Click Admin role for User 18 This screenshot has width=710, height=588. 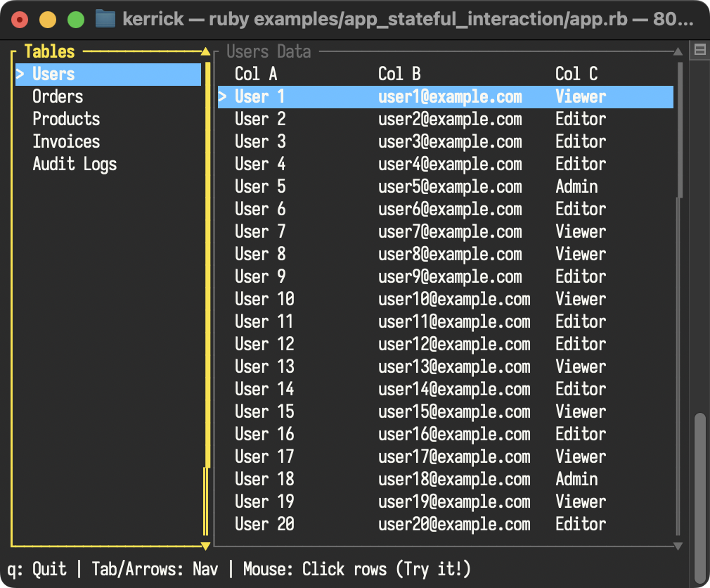point(576,479)
